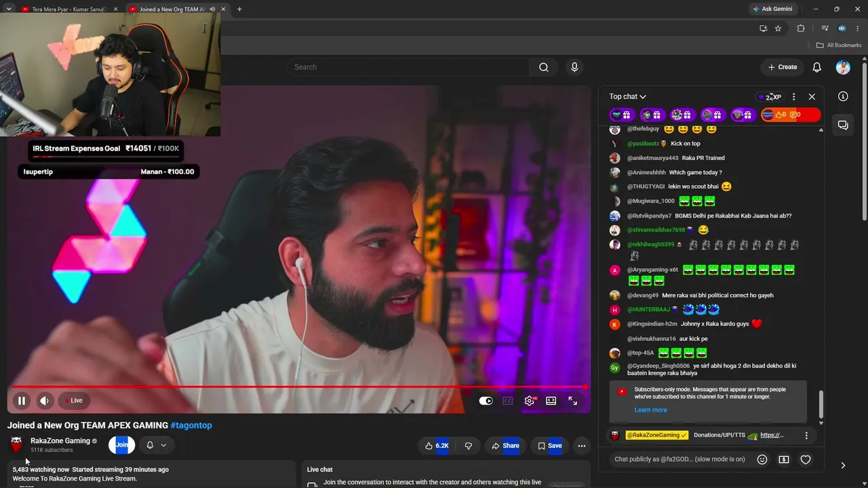The width and height of the screenshot is (868, 488).
Task: Expand the side panel chevron arrow
Action: 843,466
